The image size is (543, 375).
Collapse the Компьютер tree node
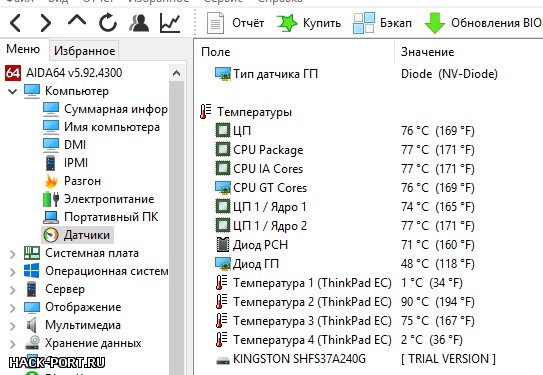[12, 92]
